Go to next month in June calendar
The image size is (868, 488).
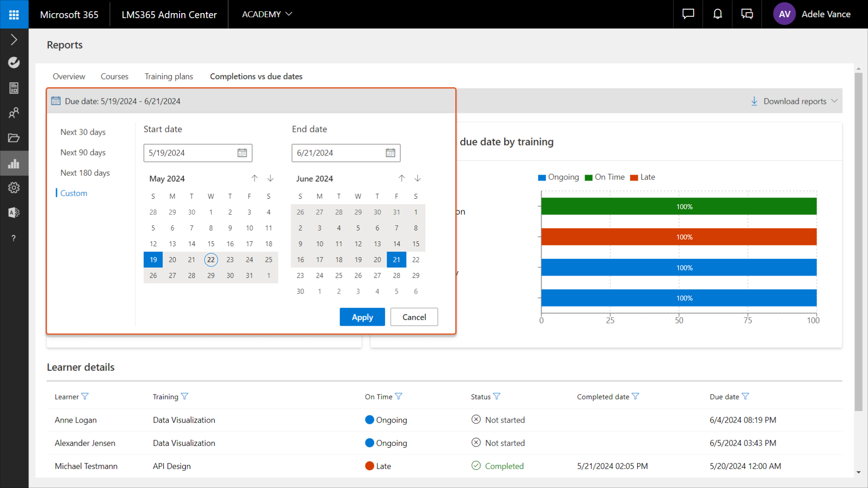tap(418, 178)
